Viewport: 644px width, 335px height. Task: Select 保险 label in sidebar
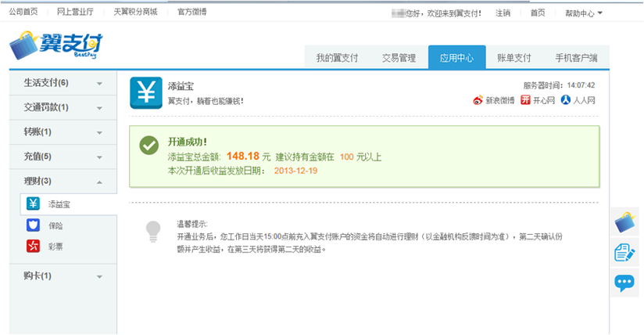click(55, 225)
